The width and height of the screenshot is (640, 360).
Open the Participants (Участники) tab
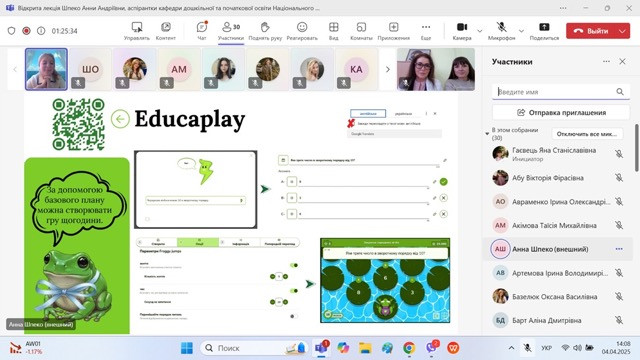point(231,31)
